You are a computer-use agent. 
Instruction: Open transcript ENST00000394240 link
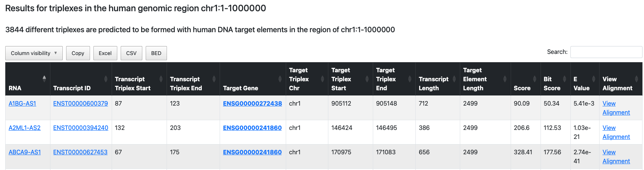[81, 128]
